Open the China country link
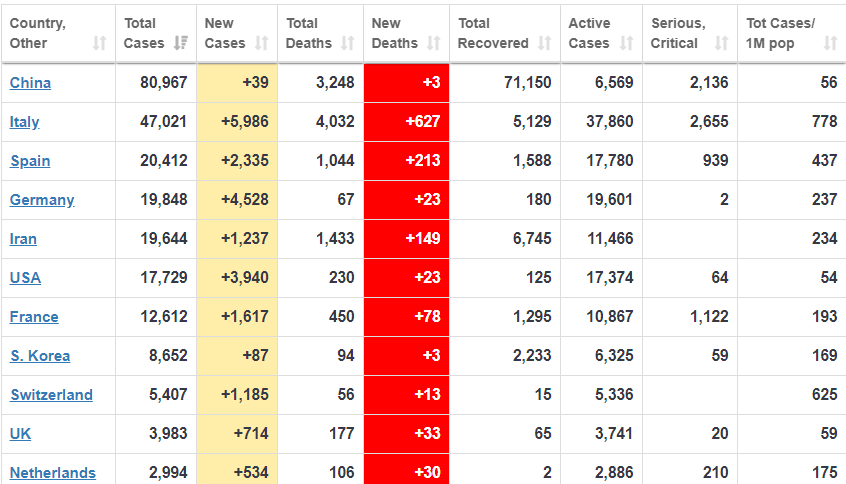Screen dimensions: 846x484 pyautogui.click(x=30, y=83)
